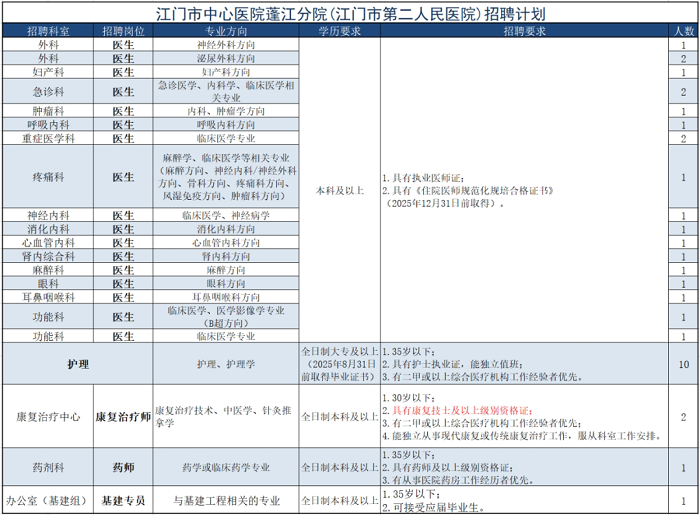Click the headcount 10 in 护理 row

click(683, 364)
